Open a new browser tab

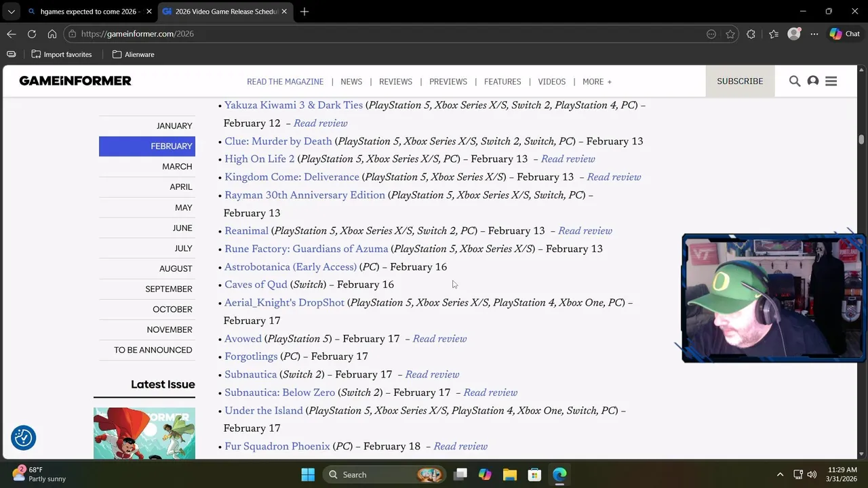click(x=304, y=12)
